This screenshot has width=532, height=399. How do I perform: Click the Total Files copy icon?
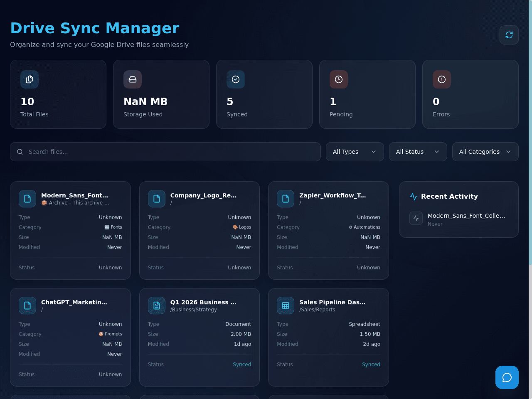point(30,79)
